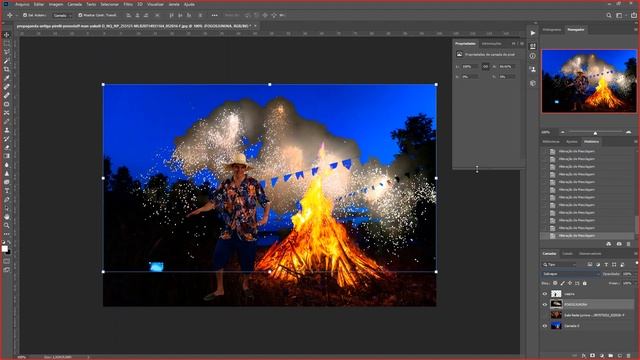Select the Lasso tool
Screen dimensions: 640x360
tap(7, 52)
